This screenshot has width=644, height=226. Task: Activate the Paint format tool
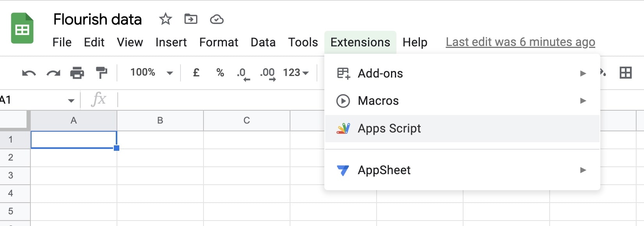click(101, 72)
